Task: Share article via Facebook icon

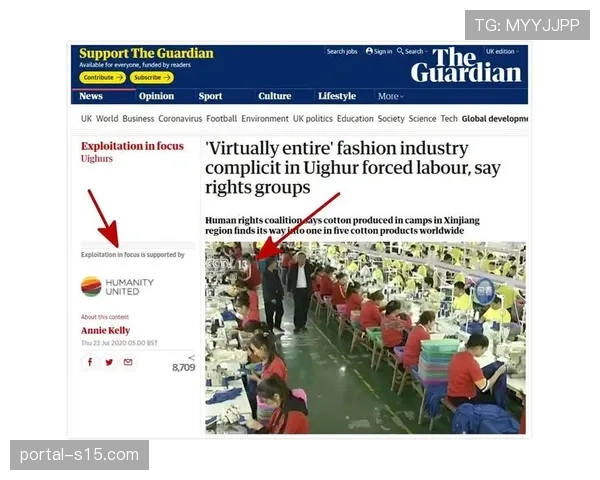Action: (x=90, y=362)
